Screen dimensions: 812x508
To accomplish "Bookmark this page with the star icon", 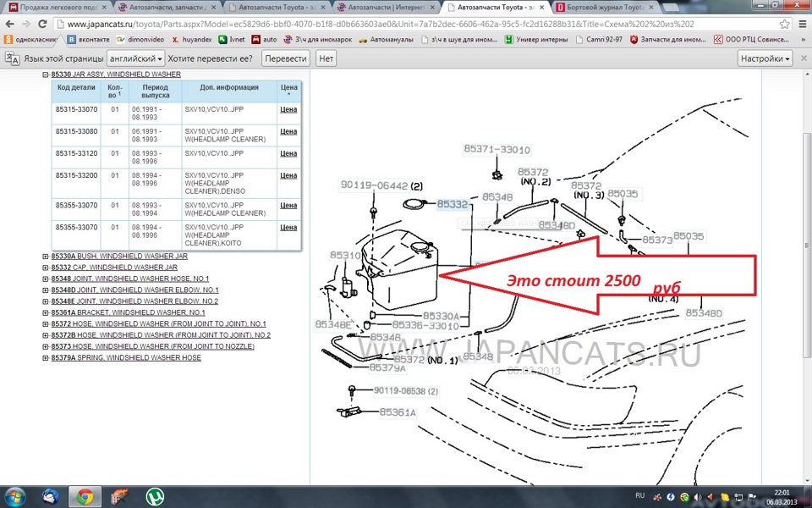I will tap(785, 24).
